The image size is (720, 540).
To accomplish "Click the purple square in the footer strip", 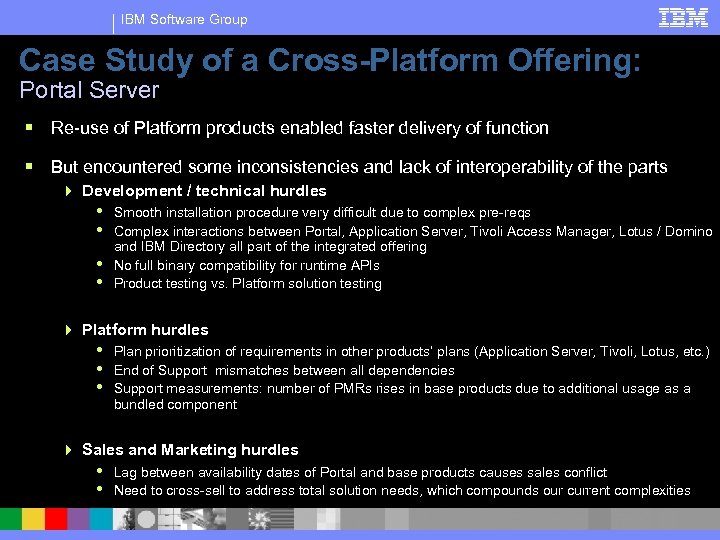I will tap(79, 519).
